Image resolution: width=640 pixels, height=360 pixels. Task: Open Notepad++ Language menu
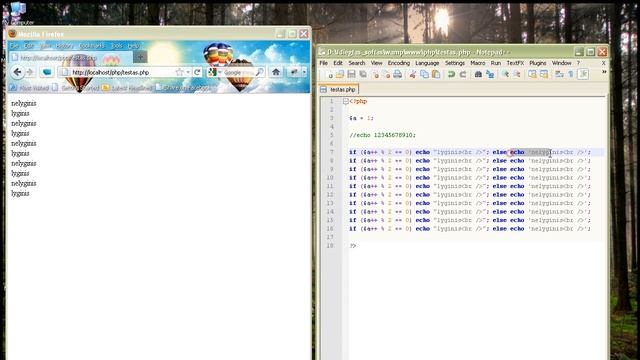click(427, 63)
